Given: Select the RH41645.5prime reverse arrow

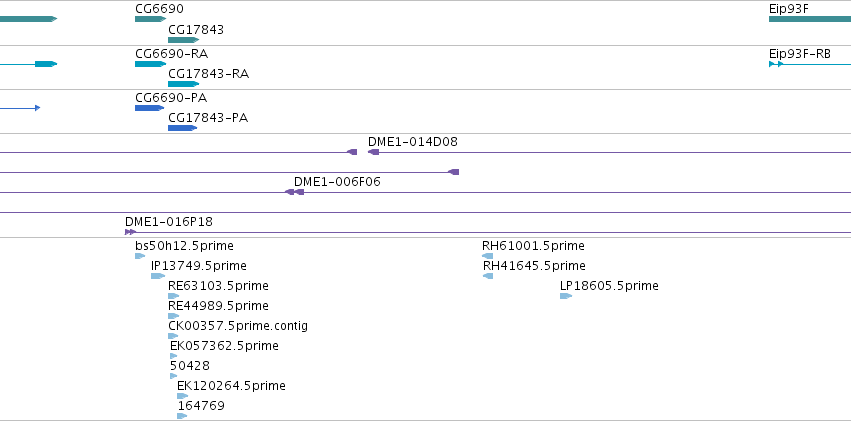Looking at the screenshot, I should coord(488,276).
